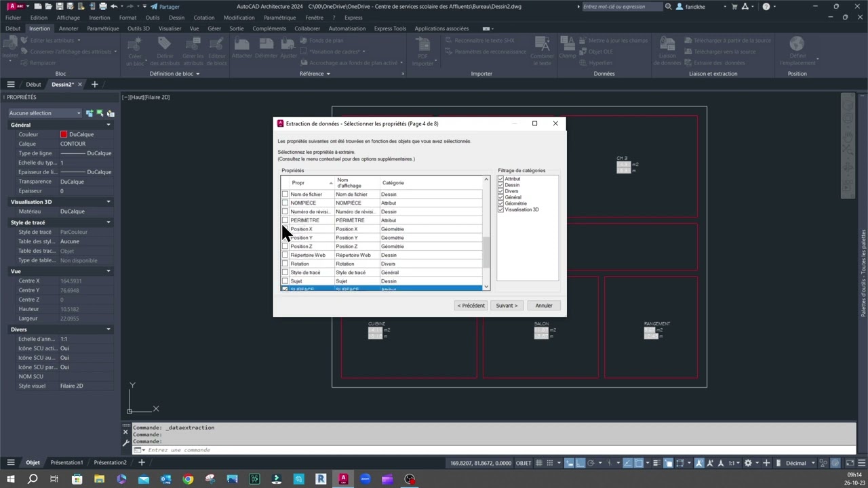Viewport: 868px width, 488px height.
Task: Switch to the Présentation1 layout tab
Action: point(66,462)
